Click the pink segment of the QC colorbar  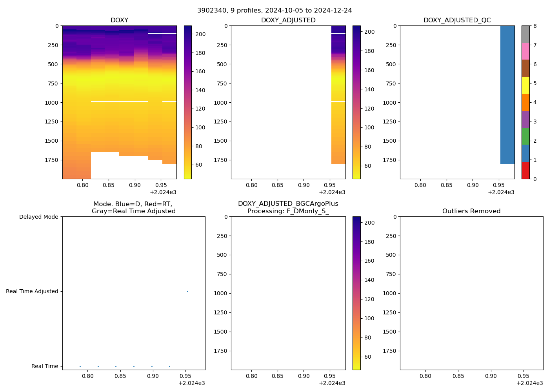(x=525, y=51)
